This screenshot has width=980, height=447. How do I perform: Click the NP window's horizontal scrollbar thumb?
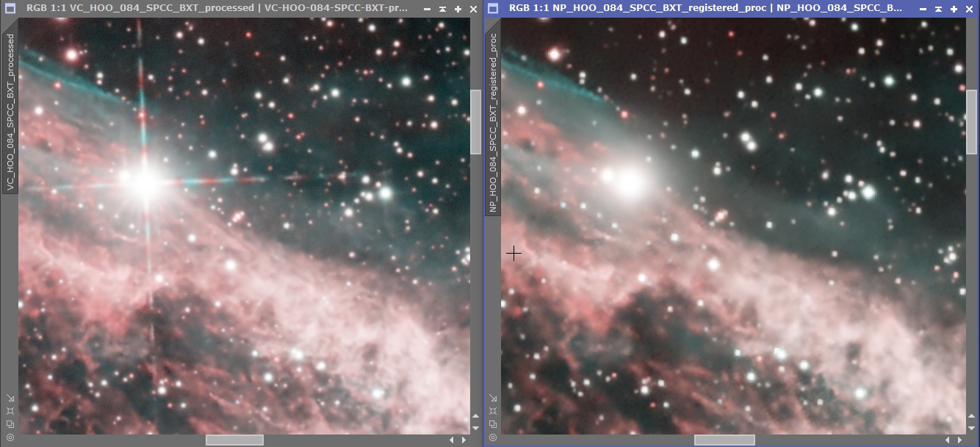pos(724,440)
